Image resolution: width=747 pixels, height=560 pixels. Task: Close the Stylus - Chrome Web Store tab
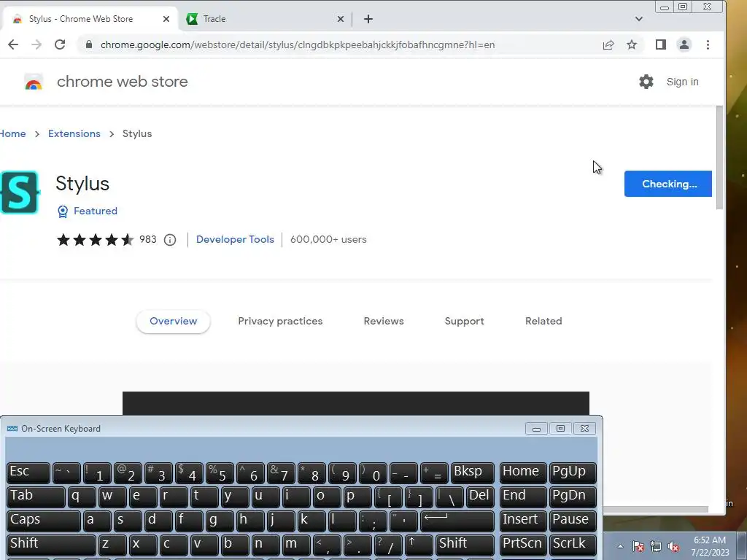(x=166, y=19)
